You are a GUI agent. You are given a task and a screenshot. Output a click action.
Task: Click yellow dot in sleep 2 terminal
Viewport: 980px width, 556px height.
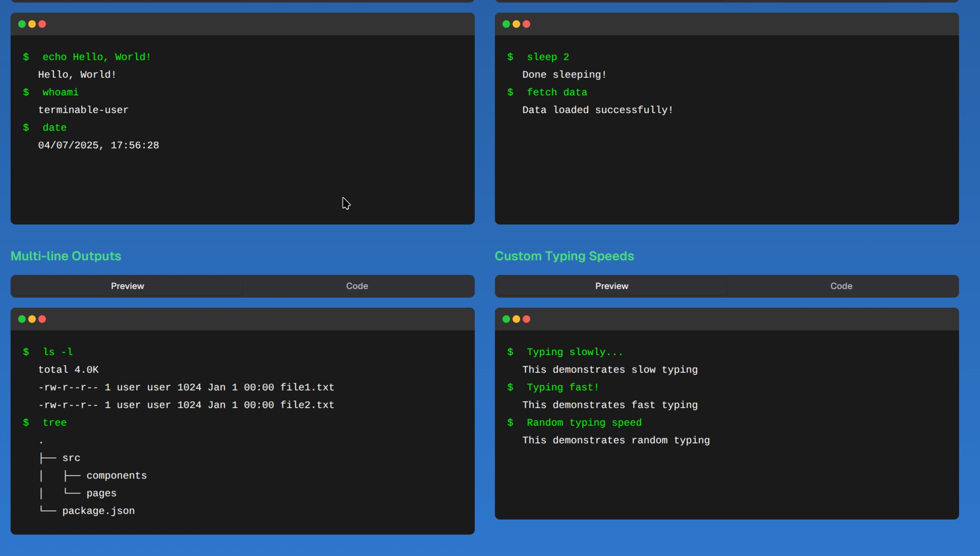point(516,24)
